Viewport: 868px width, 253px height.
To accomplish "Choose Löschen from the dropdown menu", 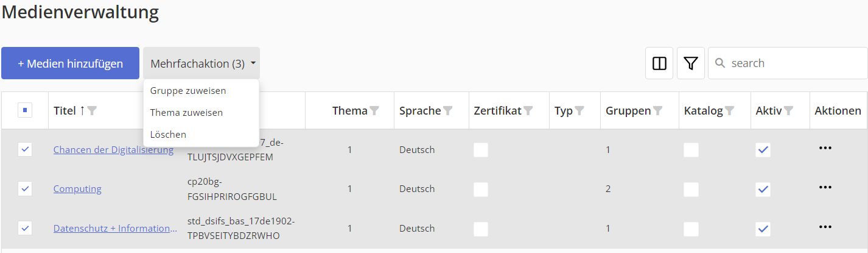I will point(168,134).
